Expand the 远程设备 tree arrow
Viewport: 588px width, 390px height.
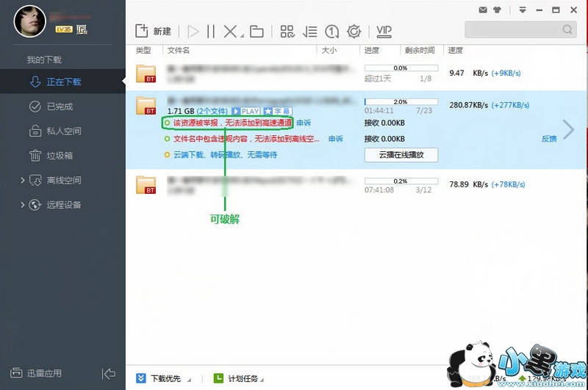(x=23, y=205)
